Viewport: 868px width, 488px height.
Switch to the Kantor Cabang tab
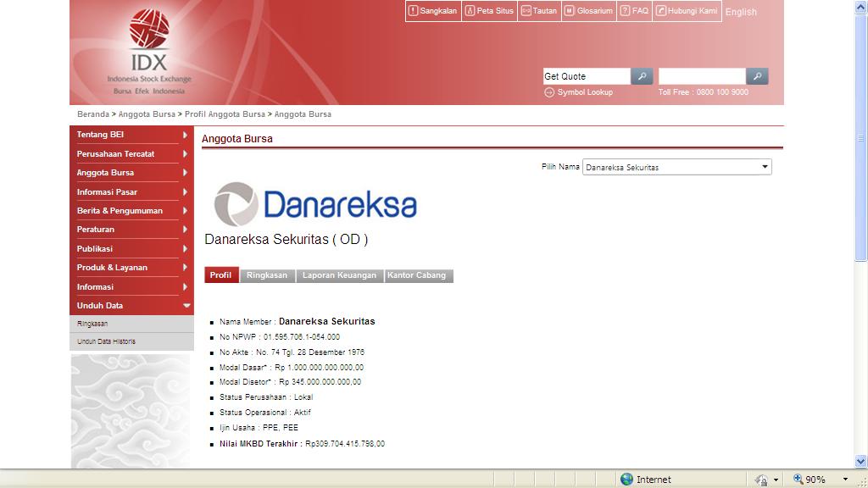[x=419, y=275]
